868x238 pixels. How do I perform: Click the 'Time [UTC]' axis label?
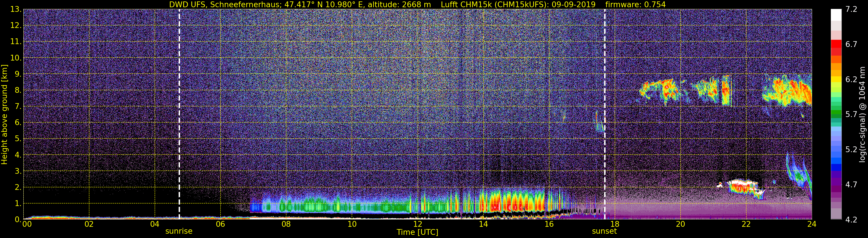click(417, 232)
